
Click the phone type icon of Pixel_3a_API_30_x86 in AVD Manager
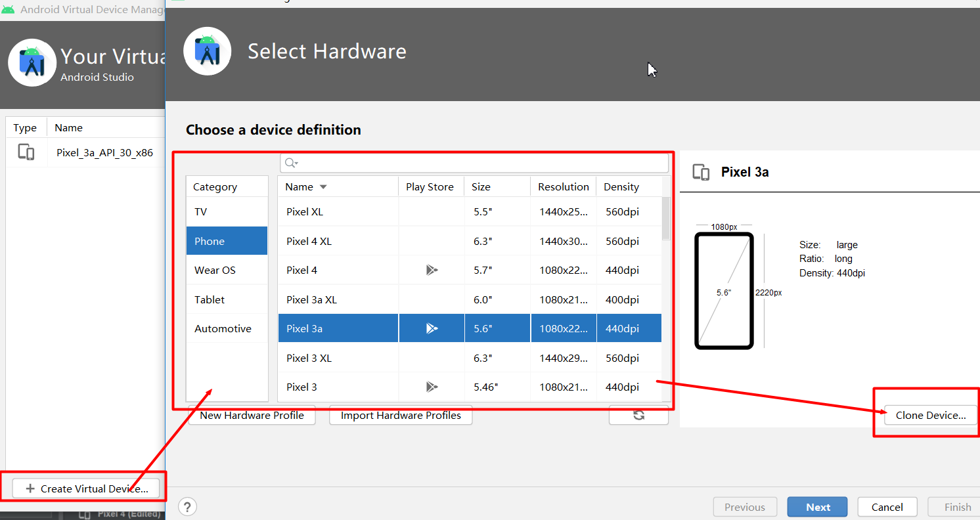pos(26,152)
